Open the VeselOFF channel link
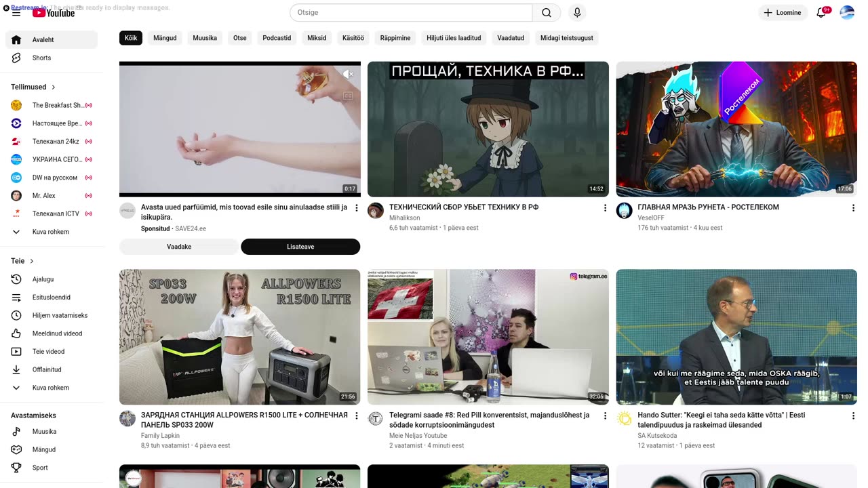Screen dimensions: 868x488 pyautogui.click(x=651, y=218)
